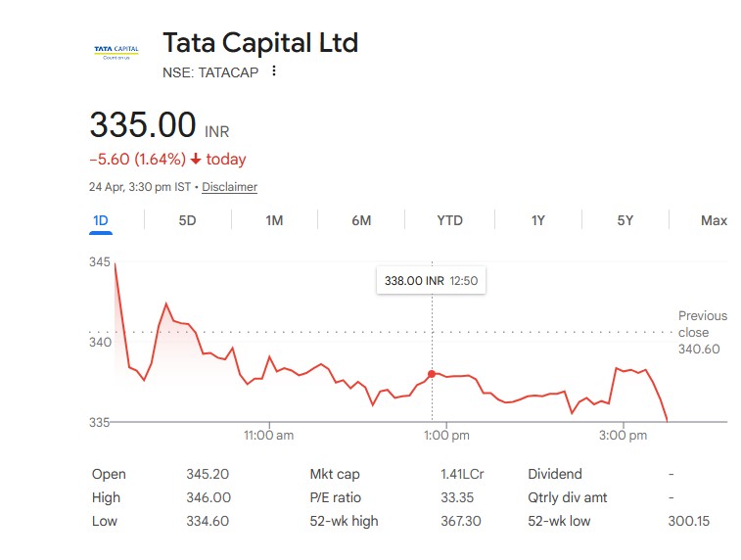Select the 1D chart range tab
The height and width of the screenshot is (560, 741).
[100, 220]
